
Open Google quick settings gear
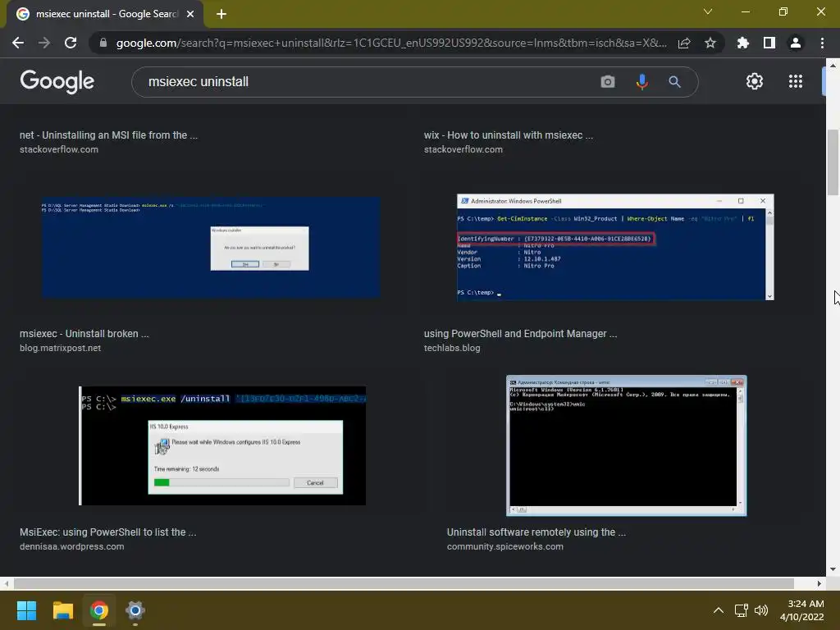click(x=755, y=81)
